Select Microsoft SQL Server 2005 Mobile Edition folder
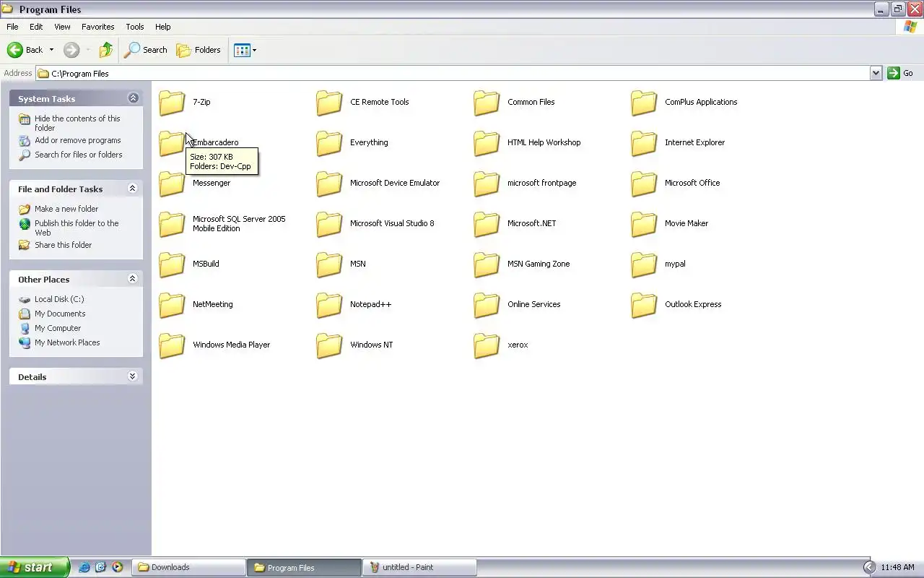Viewport: 924px width, 578px height. tap(172, 224)
